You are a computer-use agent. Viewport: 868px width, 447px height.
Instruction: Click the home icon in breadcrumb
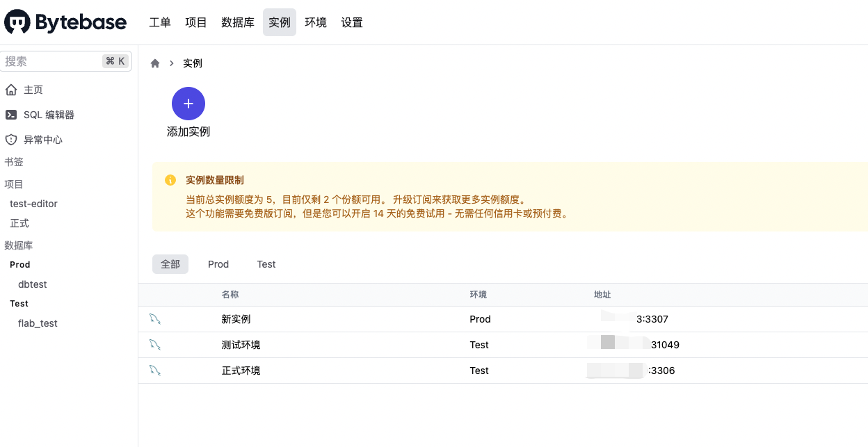point(155,63)
